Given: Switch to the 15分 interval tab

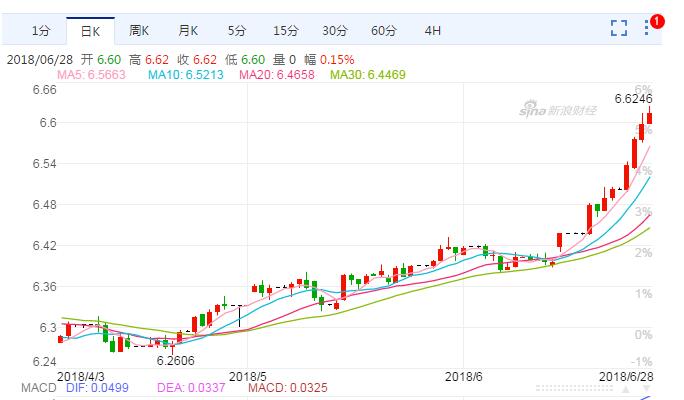Looking at the screenshot, I should [286, 31].
